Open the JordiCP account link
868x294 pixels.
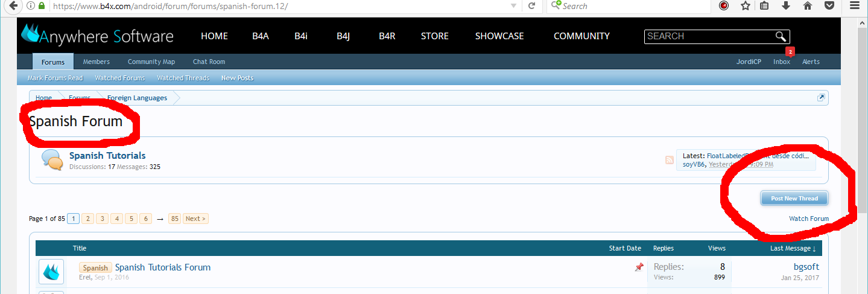749,62
